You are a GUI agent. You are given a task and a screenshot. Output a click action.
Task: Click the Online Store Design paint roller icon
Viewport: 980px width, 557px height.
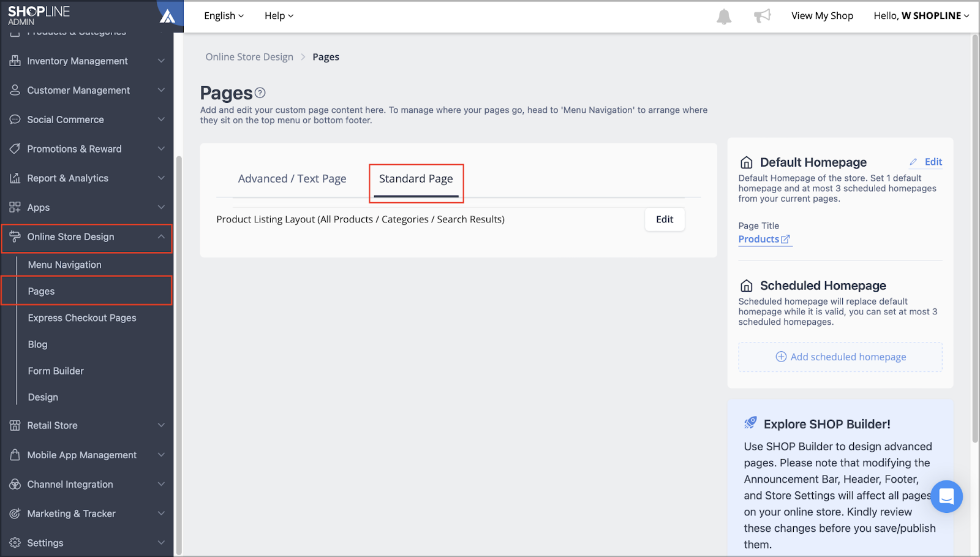(15, 237)
